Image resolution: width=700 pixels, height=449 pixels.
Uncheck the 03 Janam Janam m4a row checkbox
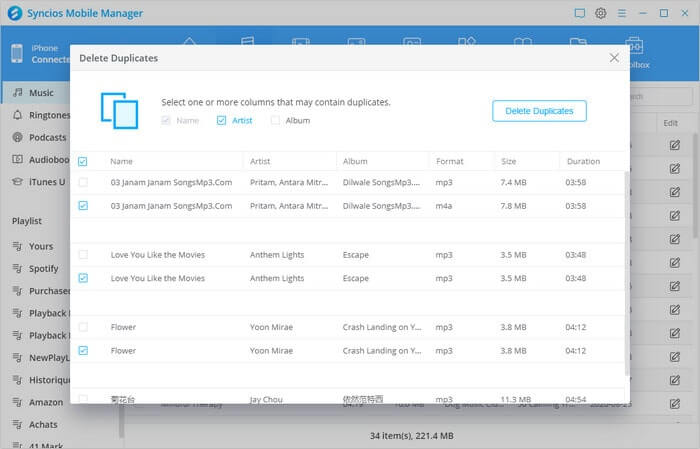click(x=83, y=206)
